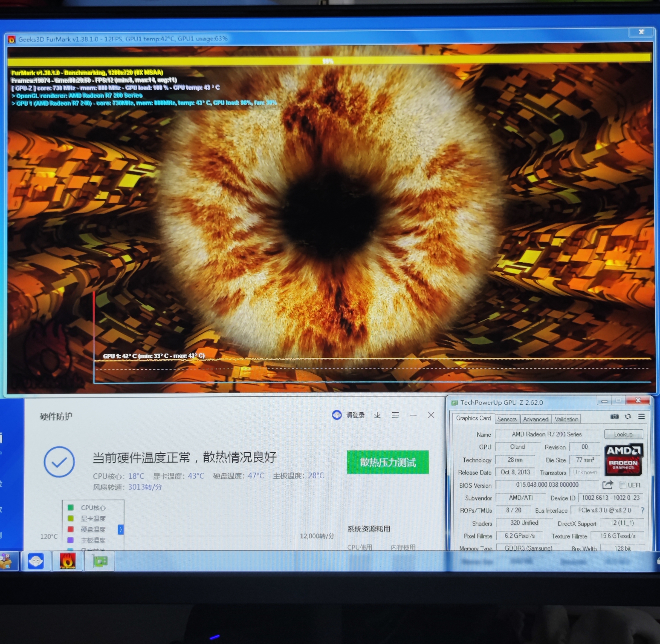The image size is (660, 644).
Task: Switch to the Sensors tab
Action: [507, 419]
